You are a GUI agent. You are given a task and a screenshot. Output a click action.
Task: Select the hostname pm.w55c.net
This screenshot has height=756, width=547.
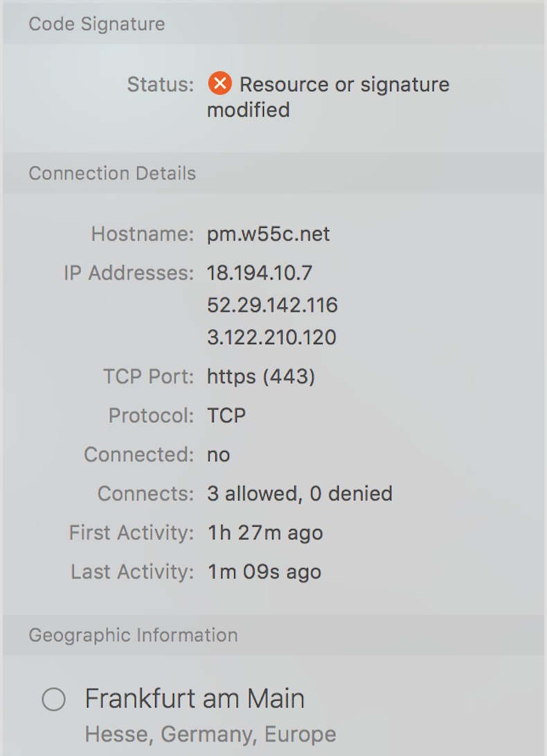(268, 234)
